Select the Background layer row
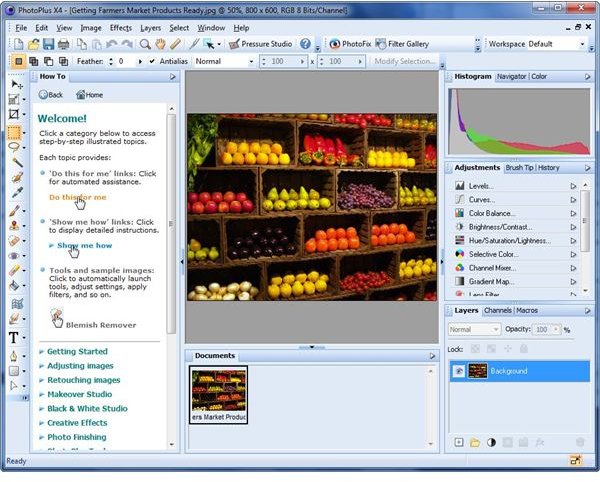The image size is (600, 482). (x=520, y=371)
